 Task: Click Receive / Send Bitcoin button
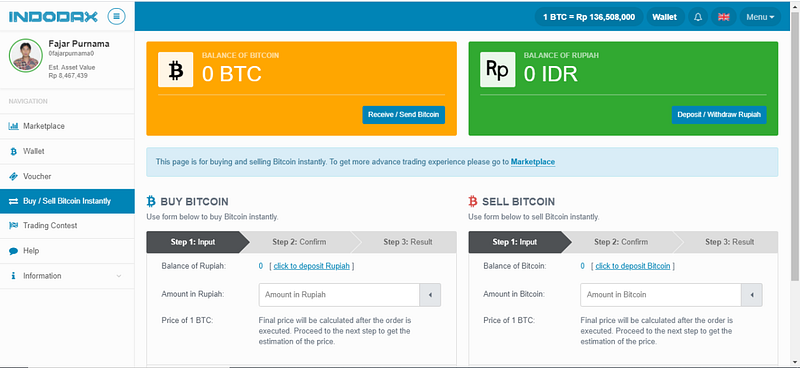(404, 115)
